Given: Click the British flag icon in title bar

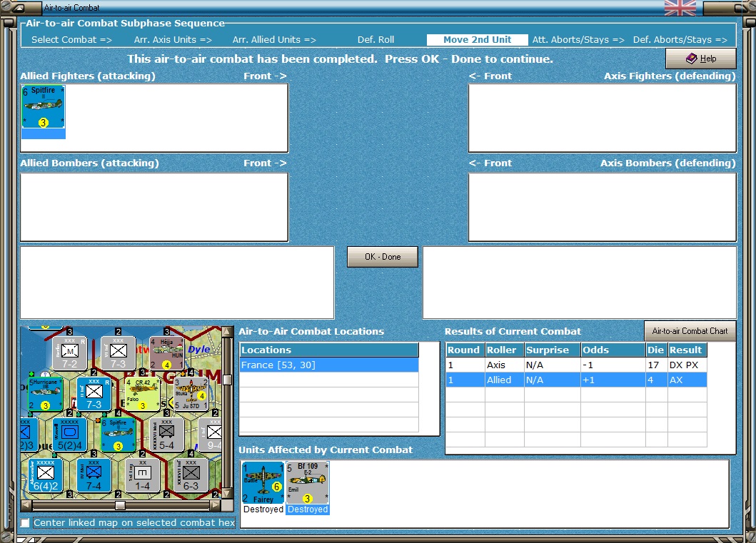Looking at the screenshot, I should point(680,8).
